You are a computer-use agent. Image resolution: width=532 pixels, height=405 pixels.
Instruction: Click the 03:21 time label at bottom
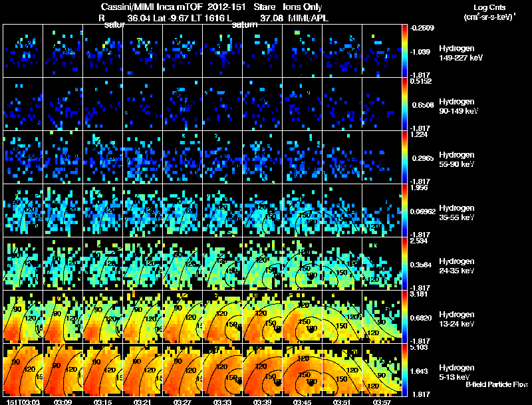(142, 402)
